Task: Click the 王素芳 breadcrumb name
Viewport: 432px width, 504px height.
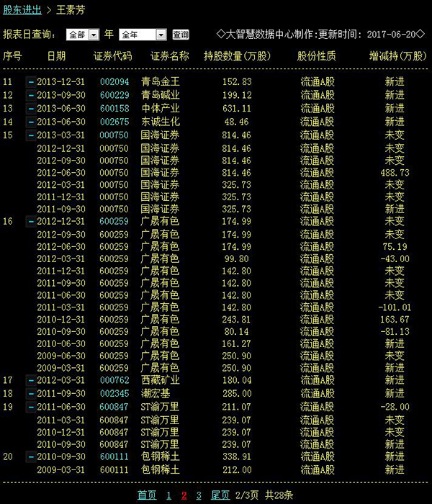Action: tap(71, 9)
